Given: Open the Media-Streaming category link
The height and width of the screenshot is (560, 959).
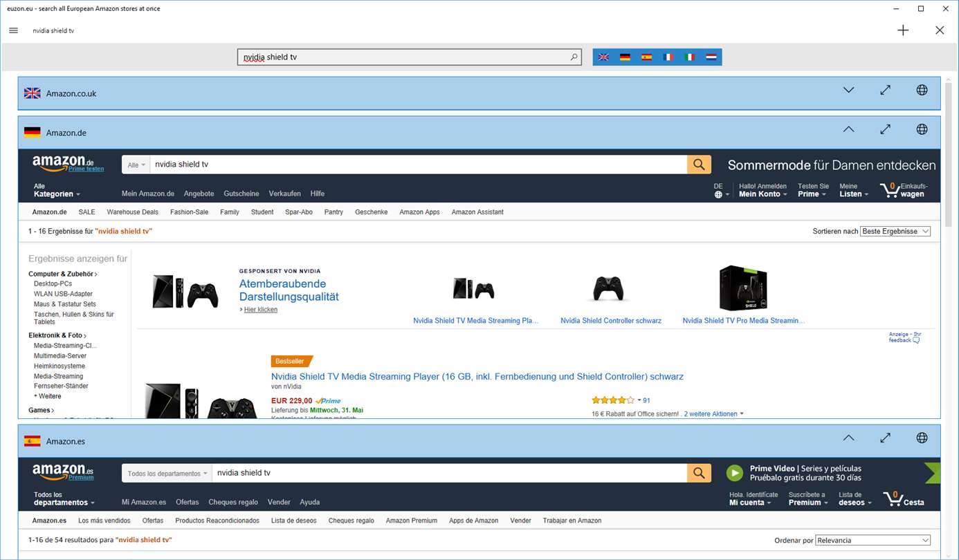Looking at the screenshot, I should click(x=58, y=376).
